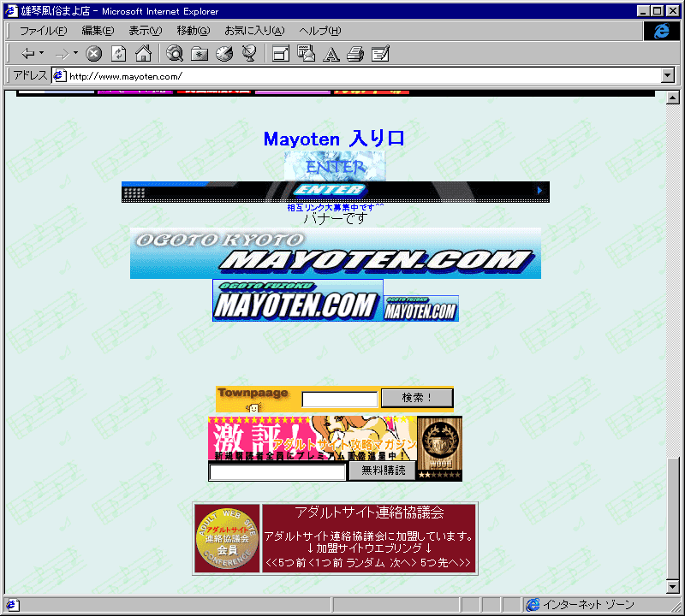Click the Internet Explorer title bar icon
The height and width of the screenshot is (616, 685).
click(x=11, y=11)
